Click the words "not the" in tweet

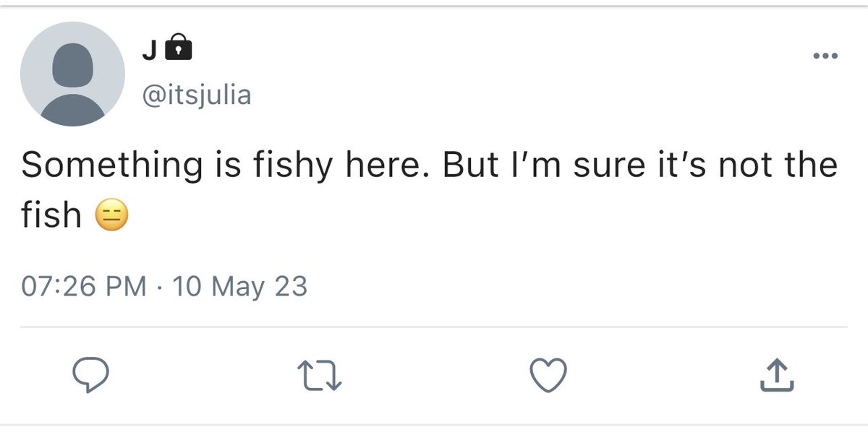pos(778,165)
